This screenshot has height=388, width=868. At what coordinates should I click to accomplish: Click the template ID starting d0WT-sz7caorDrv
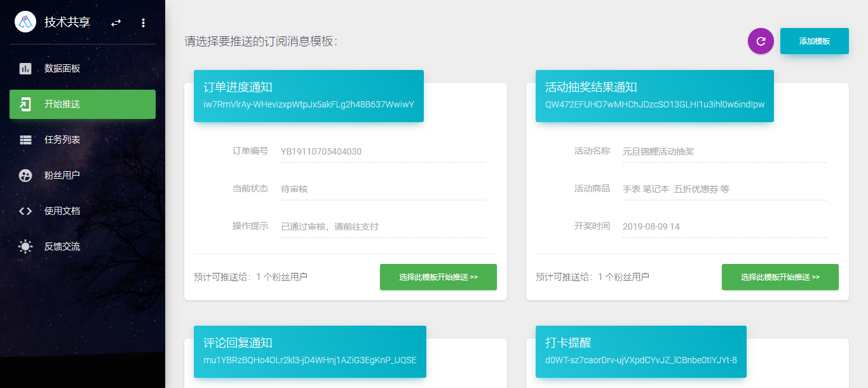[641, 360]
